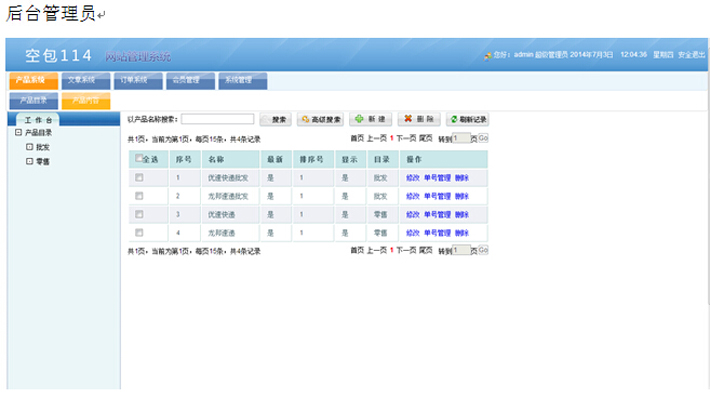
Task: Click the 工作台 sidebar tab
Action: click(x=38, y=120)
